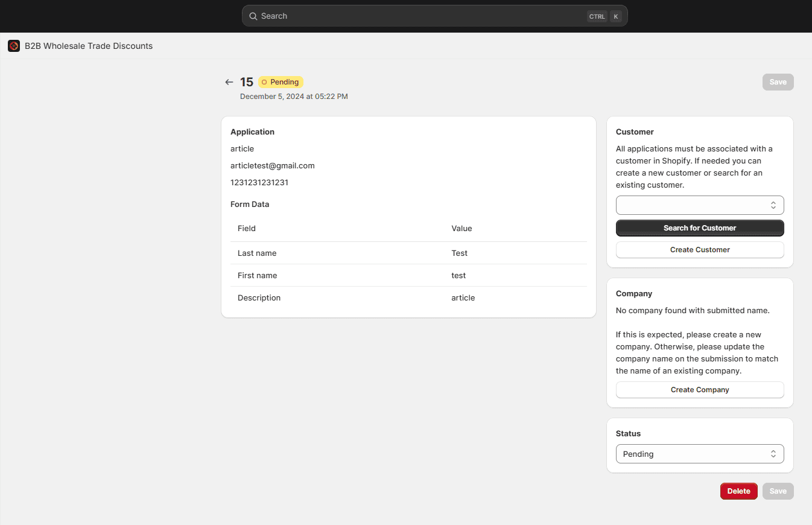Click the 'article' name under Application
The width and height of the screenshot is (812, 525).
tap(242, 148)
